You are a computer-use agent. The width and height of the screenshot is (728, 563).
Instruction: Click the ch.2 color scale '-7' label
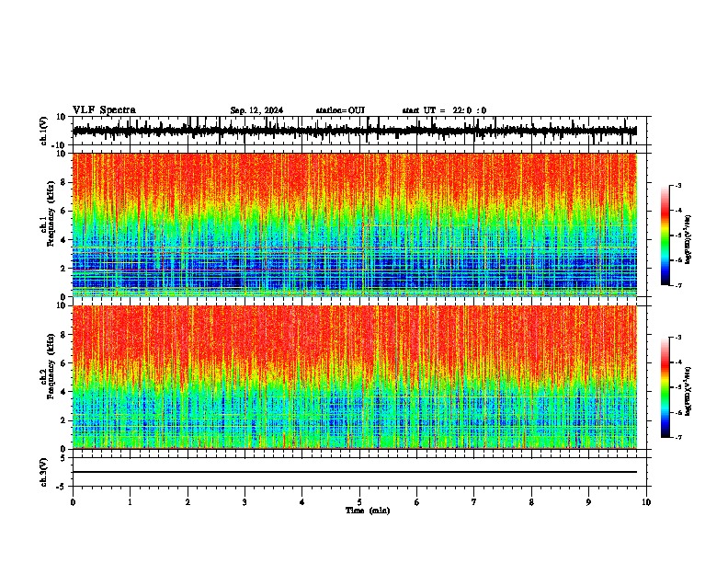coord(678,438)
